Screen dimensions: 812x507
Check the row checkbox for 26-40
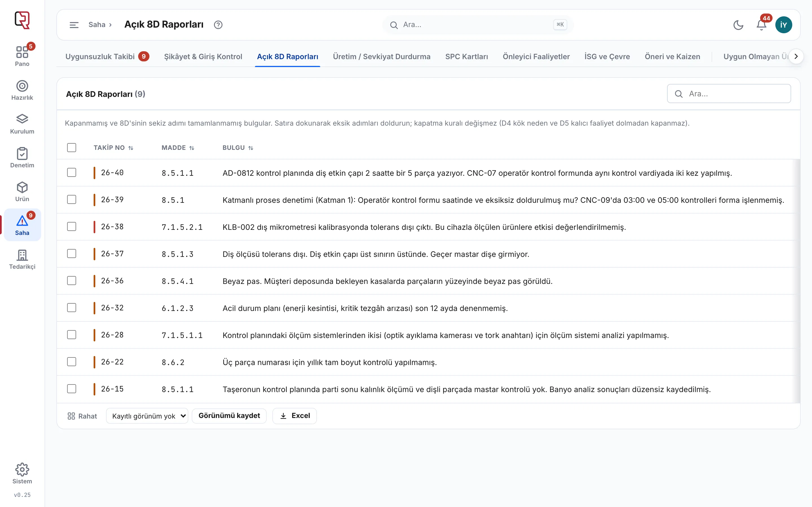pyautogui.click(x=71, y=172)
